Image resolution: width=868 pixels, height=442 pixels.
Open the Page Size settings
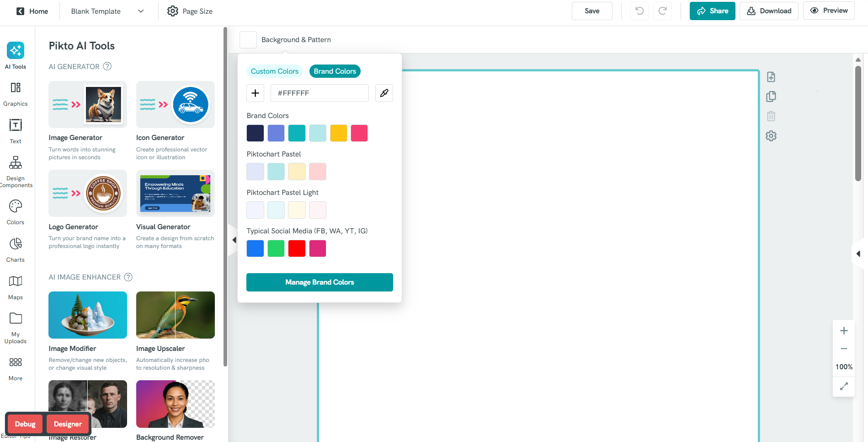click(189, 11)
